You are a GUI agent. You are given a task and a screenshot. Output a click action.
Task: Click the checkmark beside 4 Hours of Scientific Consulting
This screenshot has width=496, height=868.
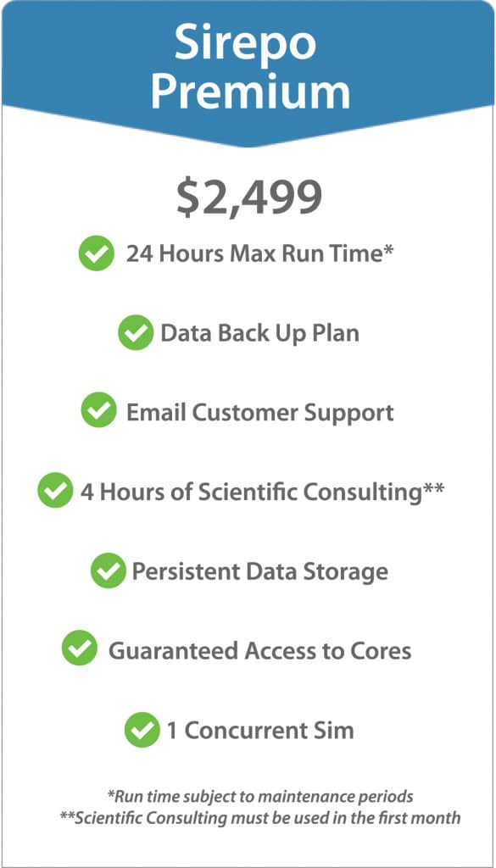click(x=55, y=491)
